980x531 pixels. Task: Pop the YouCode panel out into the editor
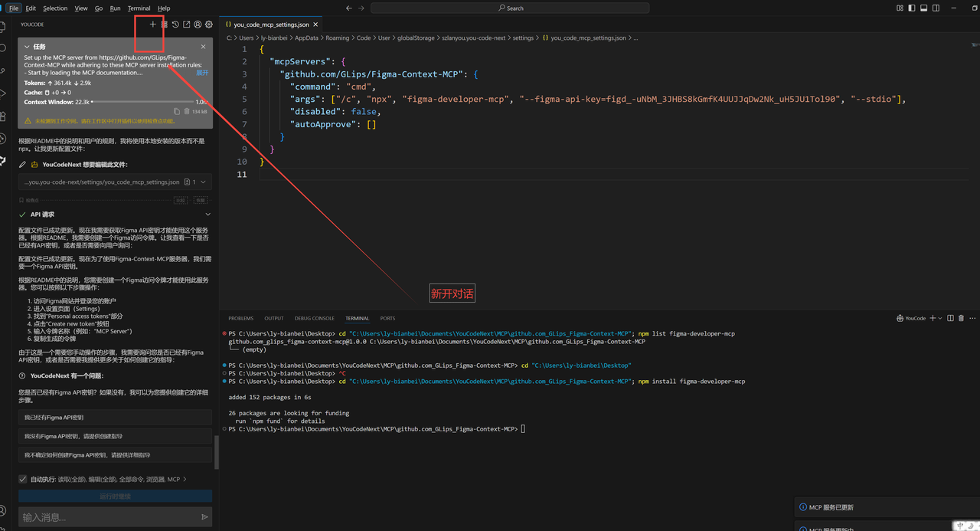point(186,25)
